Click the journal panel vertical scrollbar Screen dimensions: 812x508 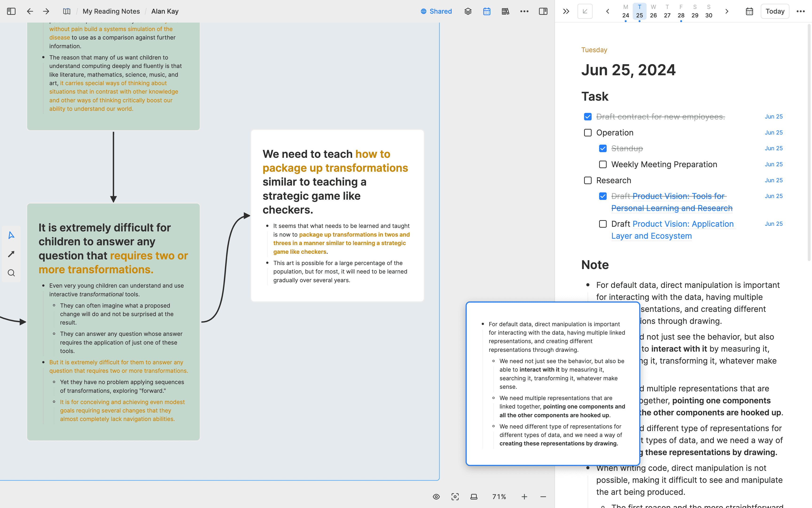pos(809,143)
